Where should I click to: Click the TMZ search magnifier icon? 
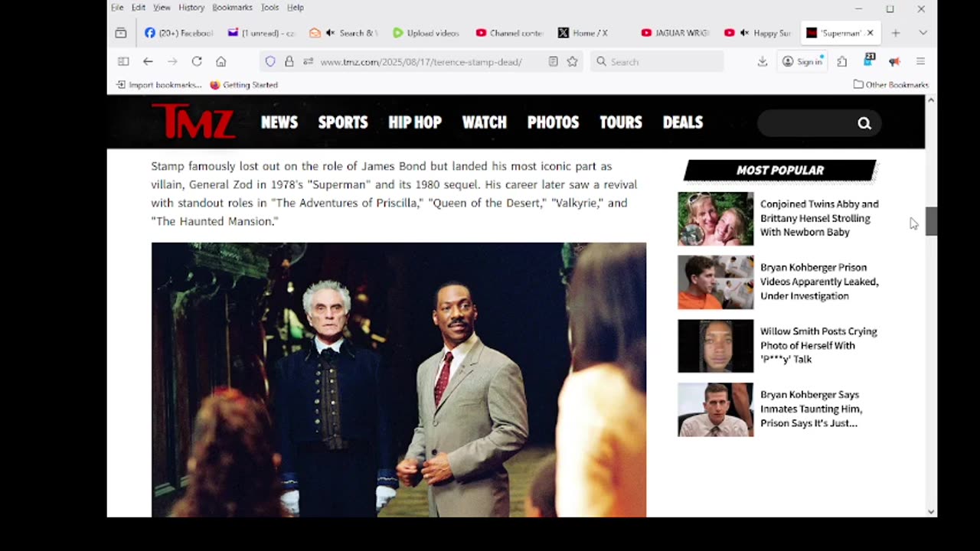(864, 123)
